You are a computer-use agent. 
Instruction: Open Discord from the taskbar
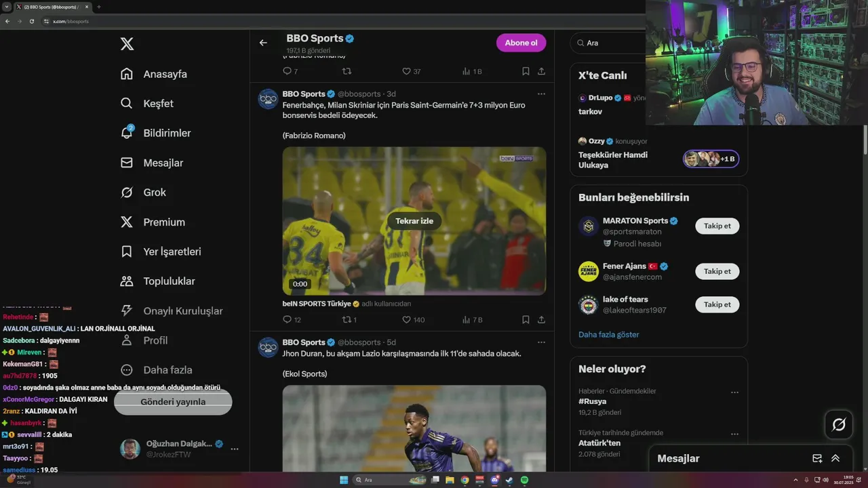pos(495,480)
